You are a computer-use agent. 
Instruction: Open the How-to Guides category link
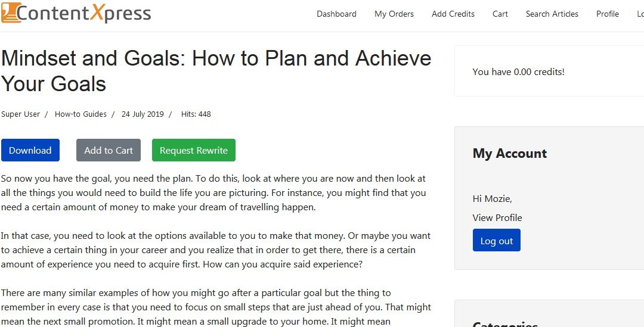80,114
